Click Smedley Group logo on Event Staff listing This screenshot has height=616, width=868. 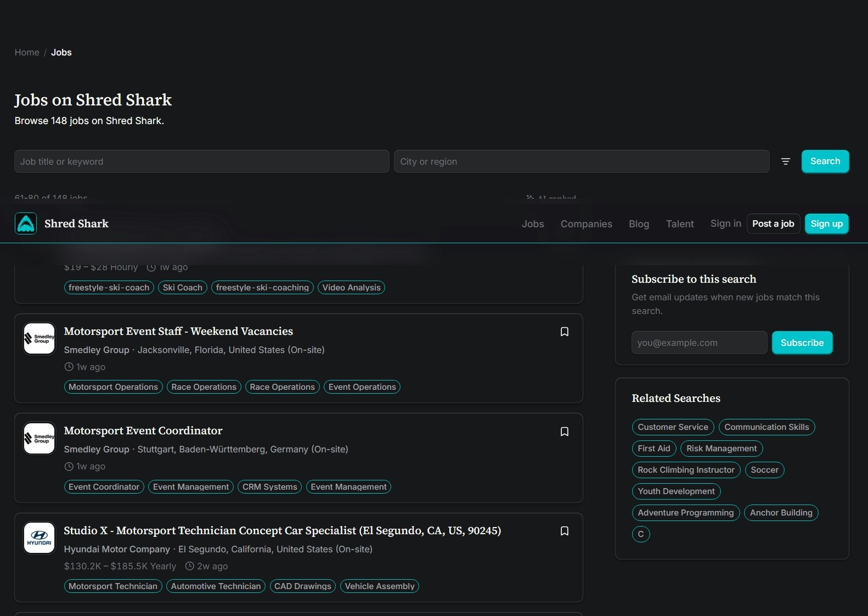[40, 339]
